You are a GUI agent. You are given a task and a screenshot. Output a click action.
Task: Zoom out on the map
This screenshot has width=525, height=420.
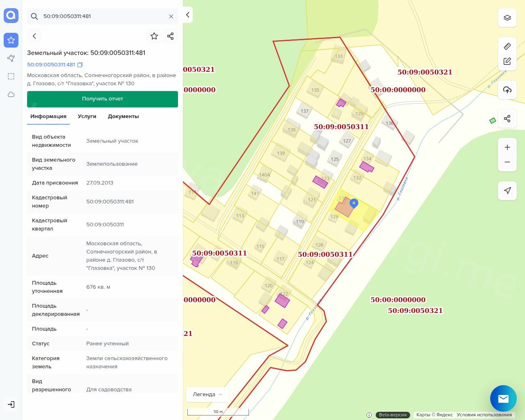coord(507,162)
